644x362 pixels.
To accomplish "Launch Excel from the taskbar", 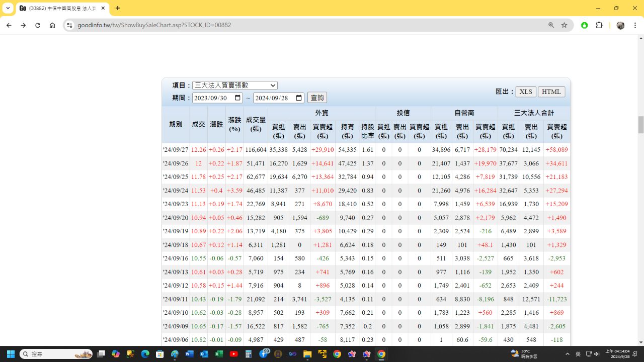I will coord(219,354).
